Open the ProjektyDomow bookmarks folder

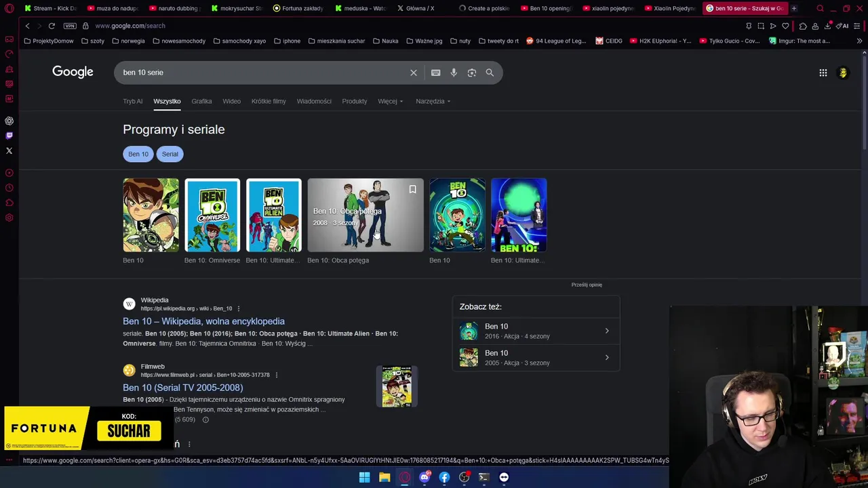pos(48,41)
